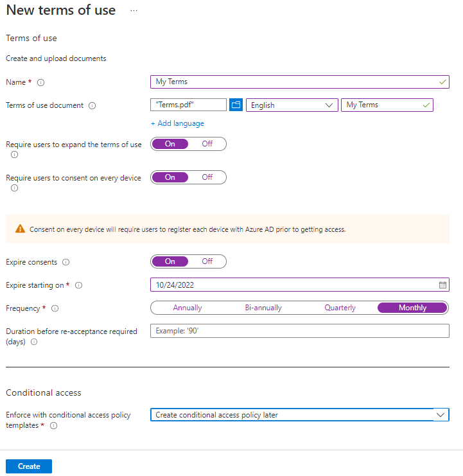Select the Quarterly frequency option
The image size is (463, 476).
340,308
